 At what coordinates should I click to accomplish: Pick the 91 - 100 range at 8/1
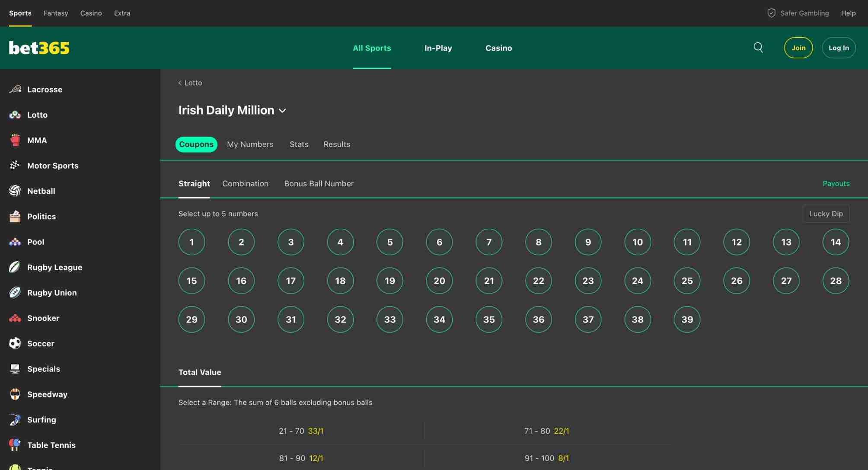pyautogui.click(x=546, y=458)
